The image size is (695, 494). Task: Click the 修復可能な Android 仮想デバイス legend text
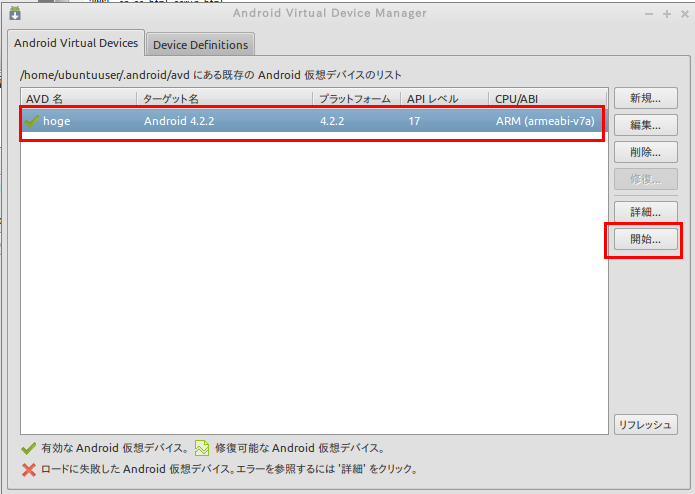(300, 448)
